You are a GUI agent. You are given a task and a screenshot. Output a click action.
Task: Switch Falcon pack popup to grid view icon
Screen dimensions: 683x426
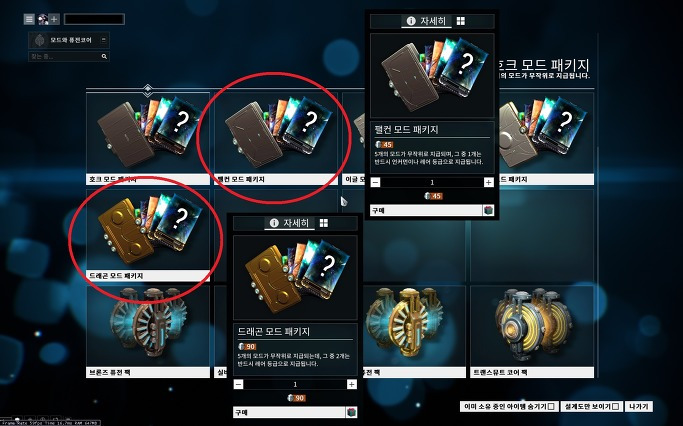coord(460,21)
